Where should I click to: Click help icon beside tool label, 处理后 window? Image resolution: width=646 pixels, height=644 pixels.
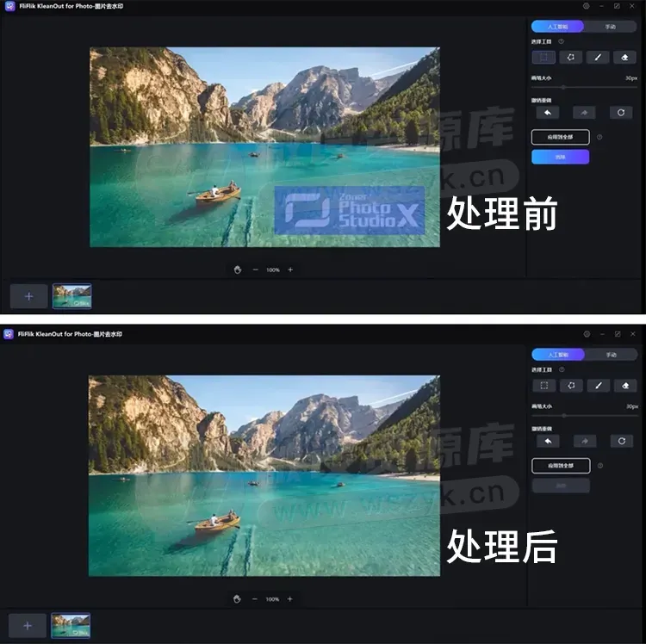coord(562,369)
